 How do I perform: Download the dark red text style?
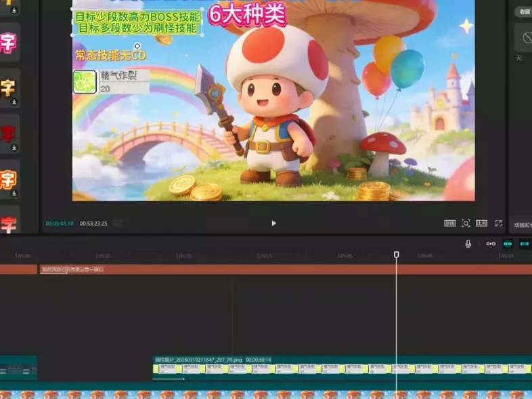tap(14, 148)
